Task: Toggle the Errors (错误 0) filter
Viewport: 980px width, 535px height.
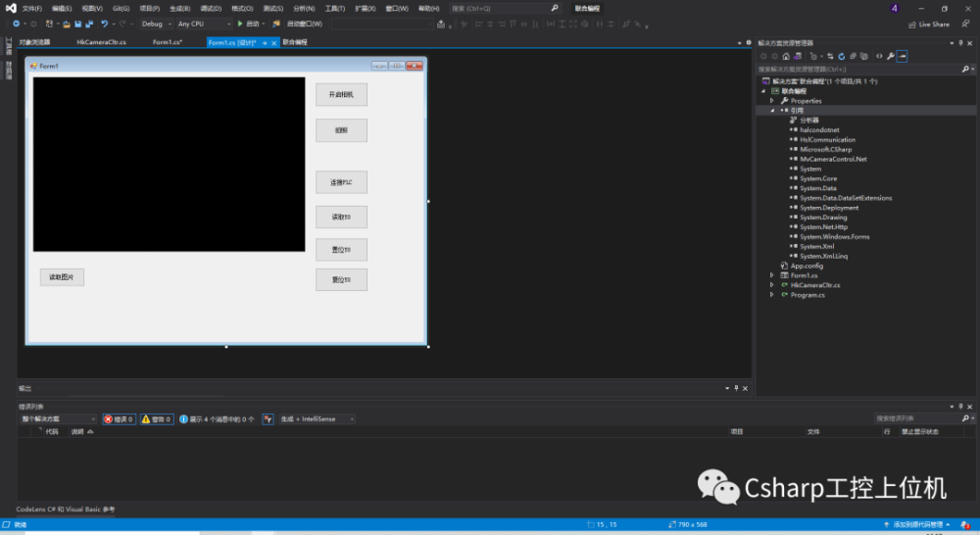Action: [x=120, y=419]
